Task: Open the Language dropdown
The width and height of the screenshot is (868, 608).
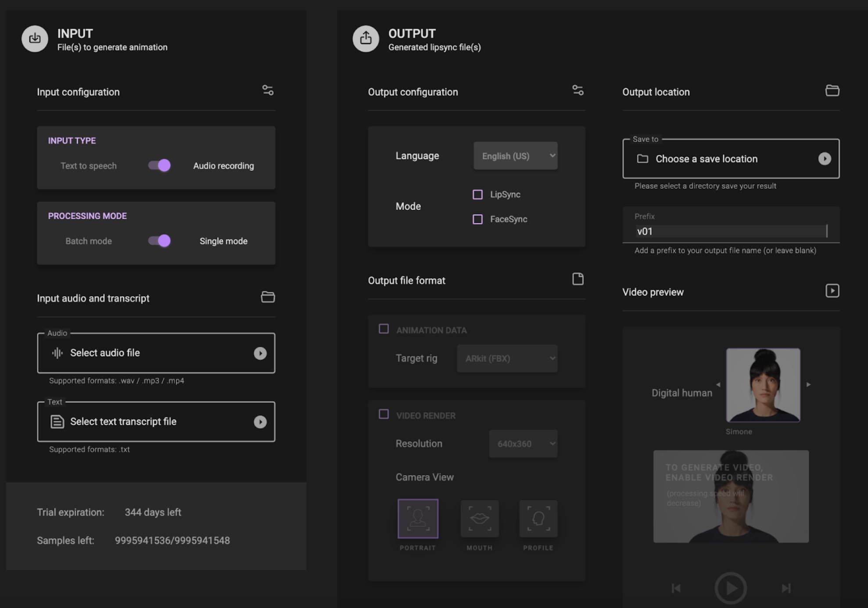Action: (515, 156)
